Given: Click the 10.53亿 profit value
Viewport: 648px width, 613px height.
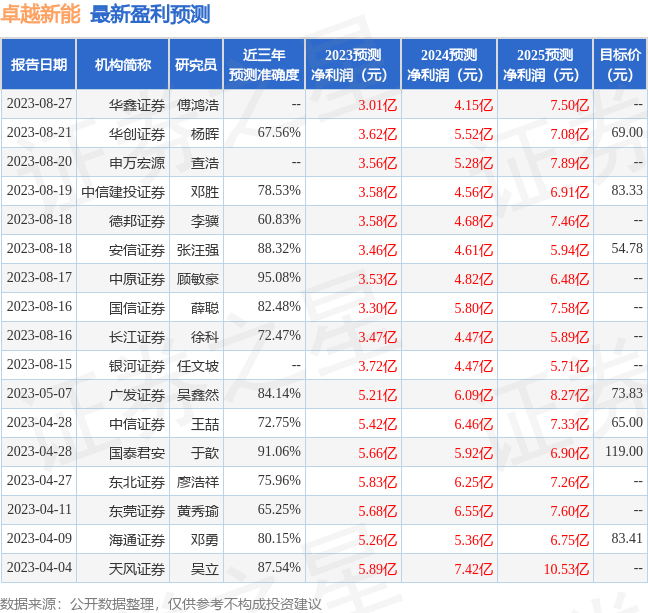Looking at the screenshot, I should (566, 569).
